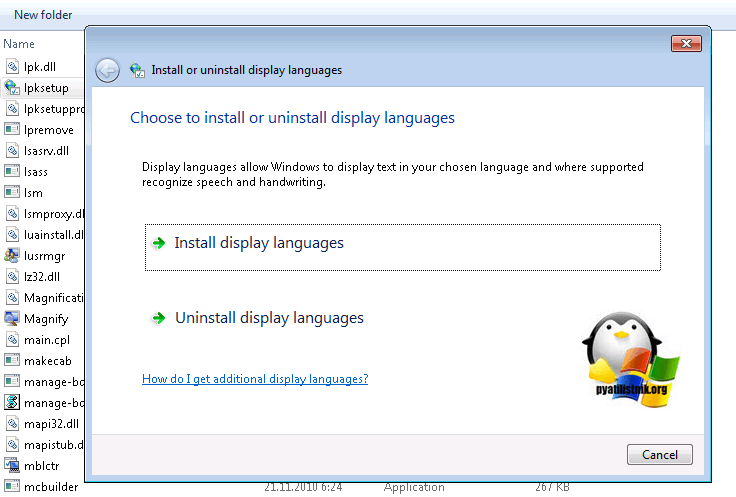Select the lpk.dll file icon

(x=12, y=67)
